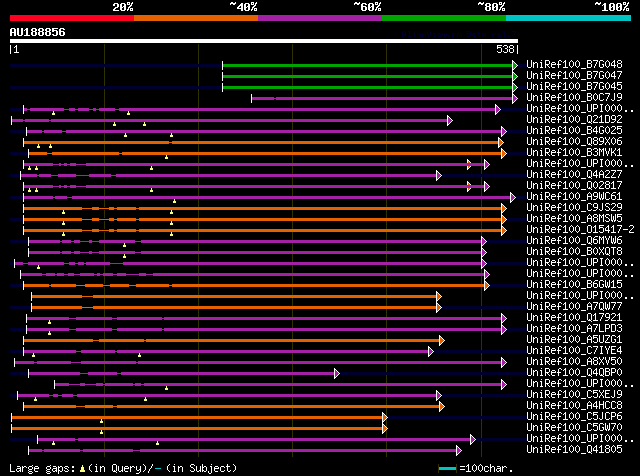This screenshot has height=476, width=640.
Task: Open hit UniRef100_B7G047
Action: [574, 76]
